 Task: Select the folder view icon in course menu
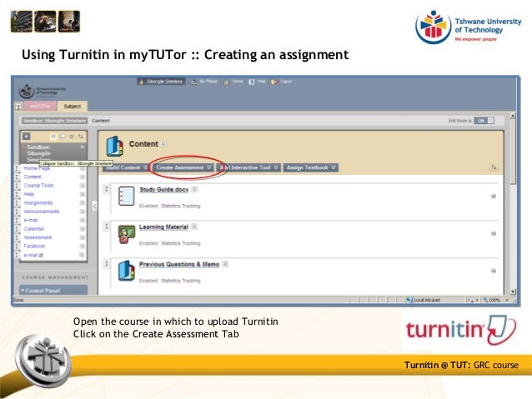tap(63, 137)
